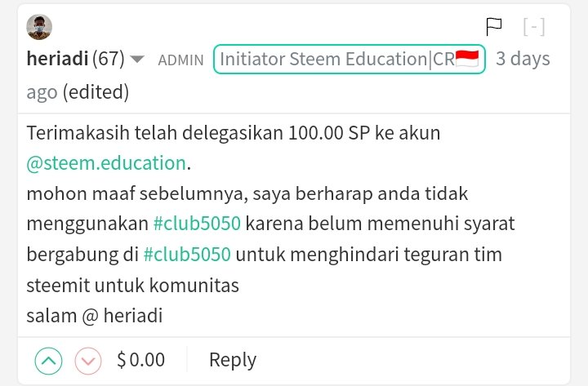Open the first #club5050 hashtag link

coord(196,223)
